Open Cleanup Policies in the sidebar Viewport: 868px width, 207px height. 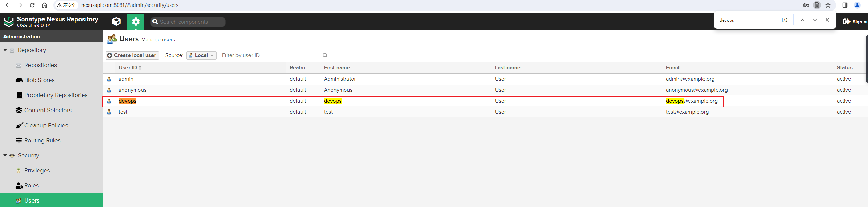click(x=46, y=125)
